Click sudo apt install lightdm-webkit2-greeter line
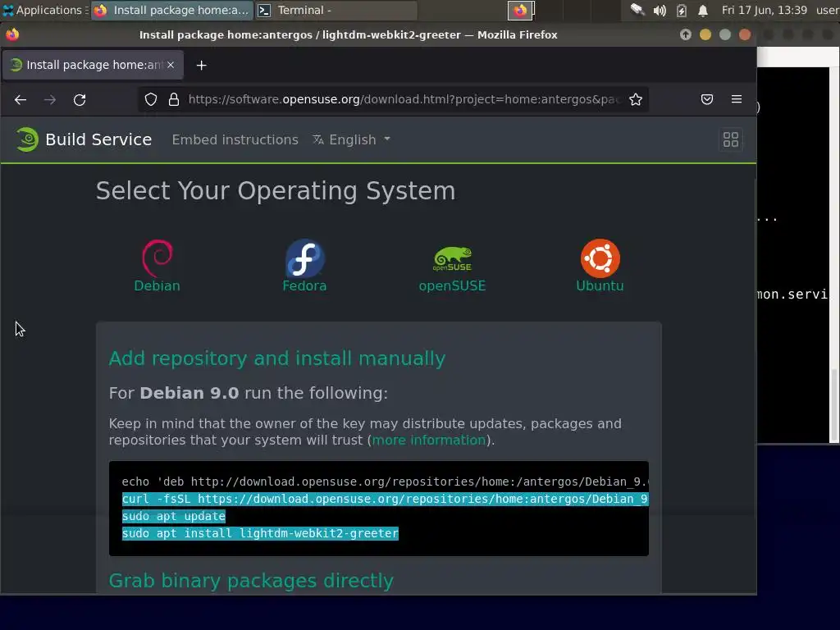Viewport: 840px width, 630px height. tap(260, 533)
